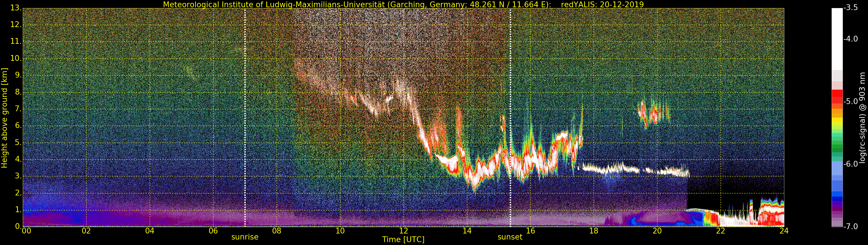This screenshot has height=245, width=868.
Task: Click the '12' time tick label
Action: pyautogui.click(x=403, y=231)
